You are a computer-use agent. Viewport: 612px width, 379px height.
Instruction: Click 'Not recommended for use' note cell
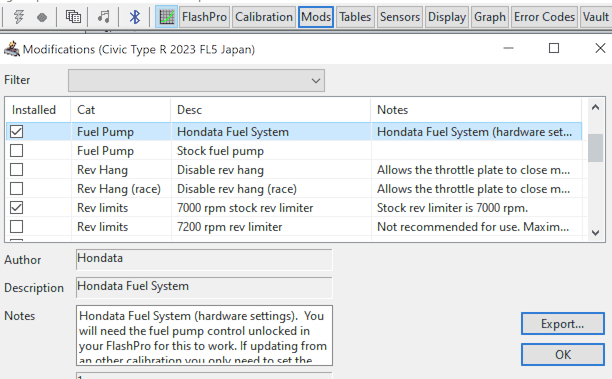pos(473,227)
